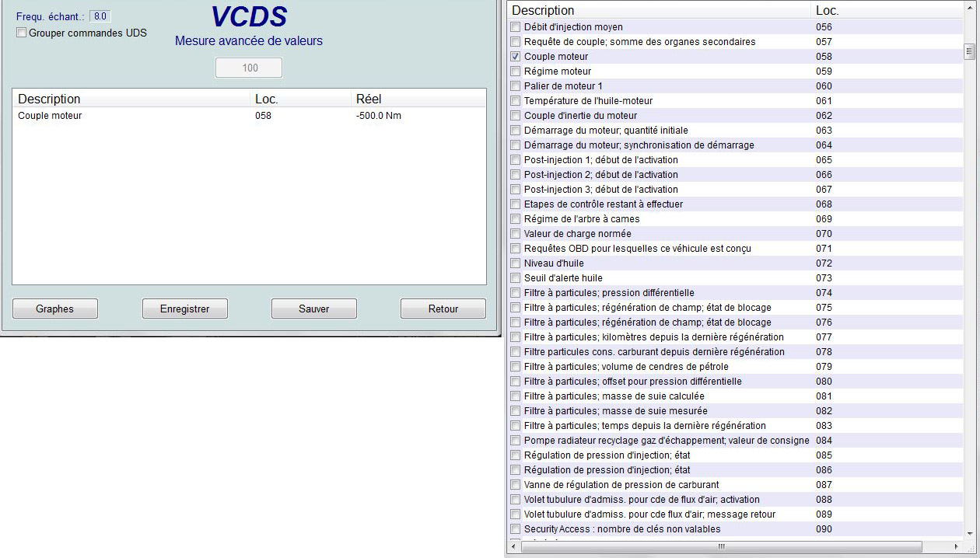Open the Graphes button
The image size is (980, 558).
(x=55, y=309)
